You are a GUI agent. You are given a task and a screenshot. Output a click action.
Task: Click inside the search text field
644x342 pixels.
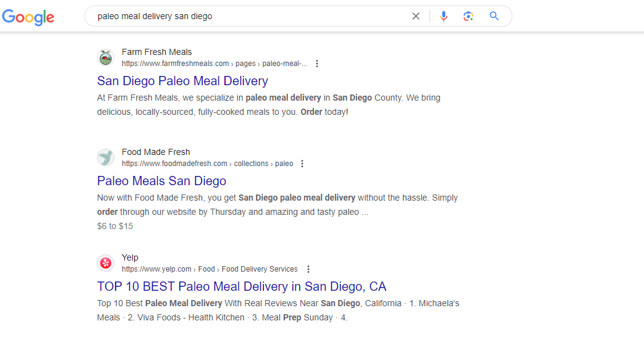click(x=247, y=16)
